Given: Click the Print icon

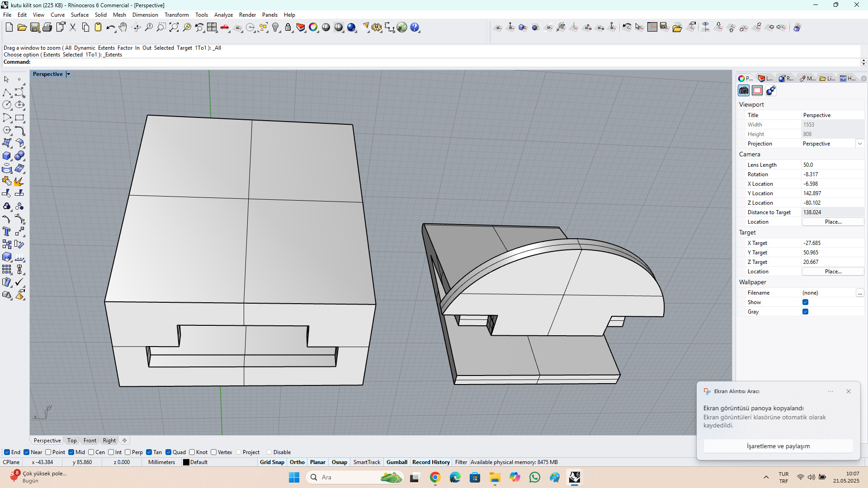Looking at the screenshot, I should coord(47,28).
